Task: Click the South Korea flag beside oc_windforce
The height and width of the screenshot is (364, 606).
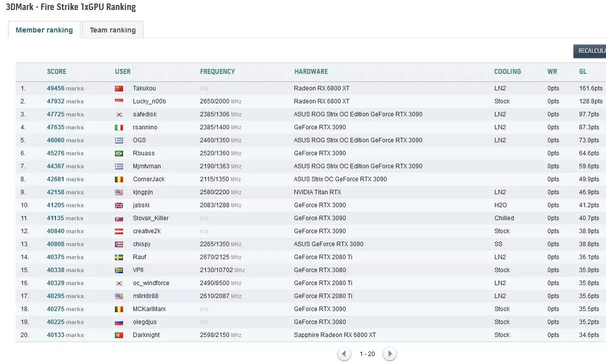Action: point(118,283)
